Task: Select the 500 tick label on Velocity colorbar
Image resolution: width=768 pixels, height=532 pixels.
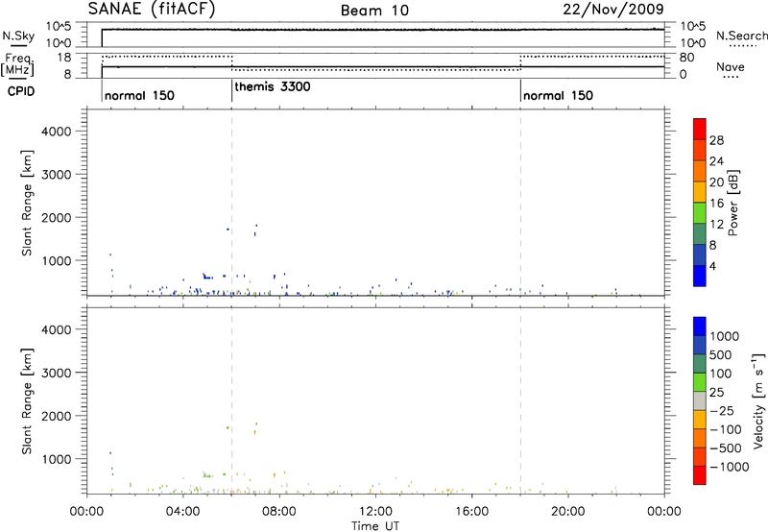Action: 720,355
